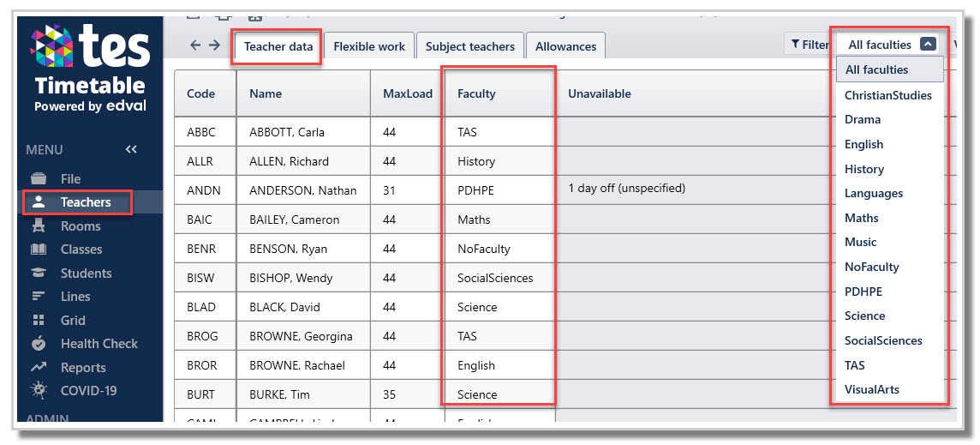This screenshot has height=445, width=980.
Task: Go to the Subject teachers tab
Action: click(470, 46)
